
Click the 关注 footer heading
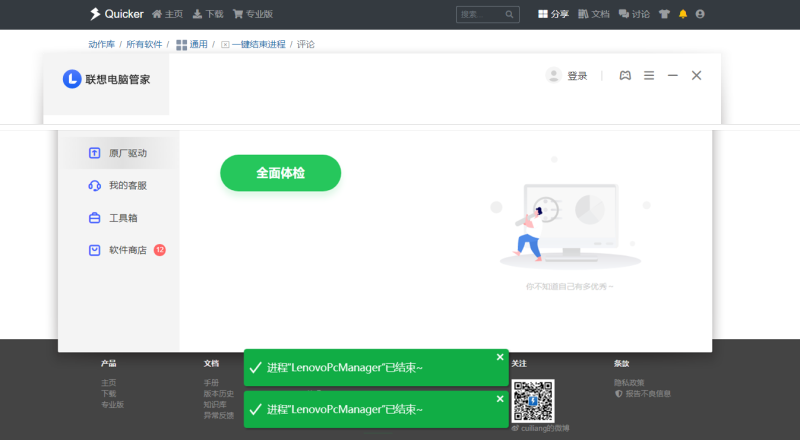(519, 363)
